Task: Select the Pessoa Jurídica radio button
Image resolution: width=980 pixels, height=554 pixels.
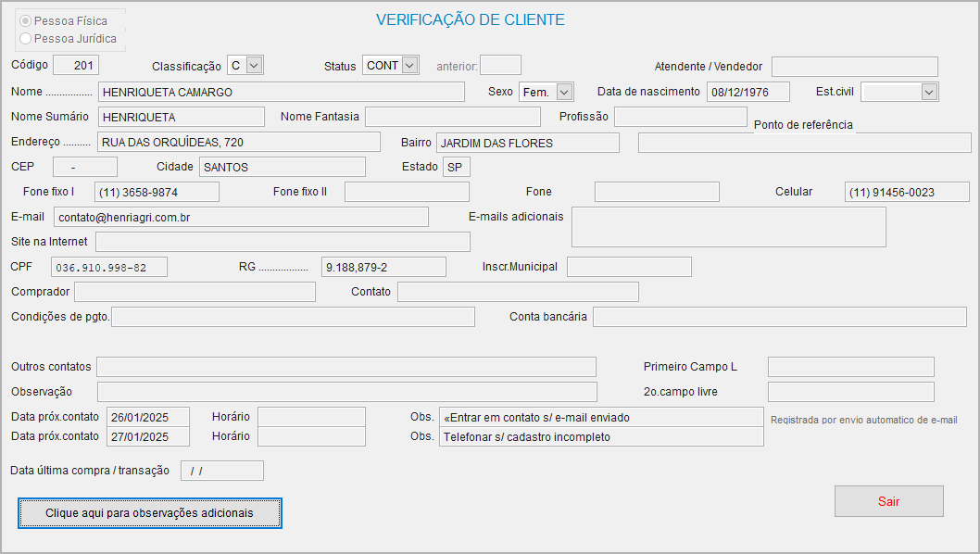Action: (x=26, y=38)
